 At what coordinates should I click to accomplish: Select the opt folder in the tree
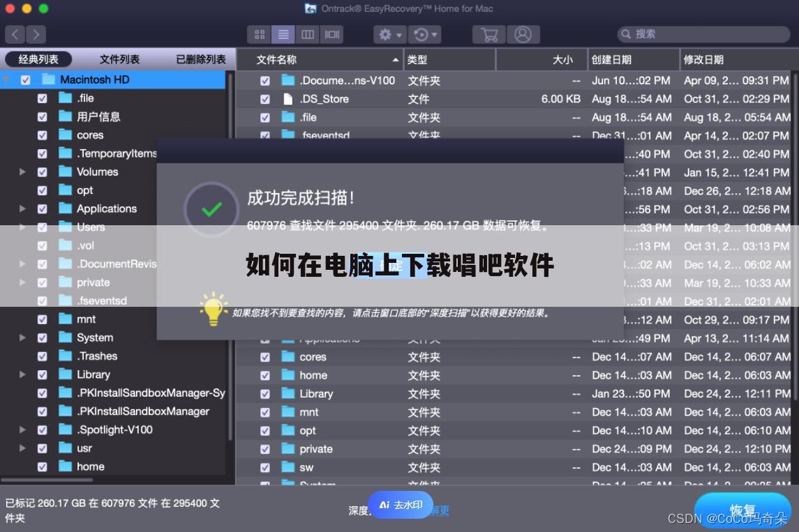[84, 190]
